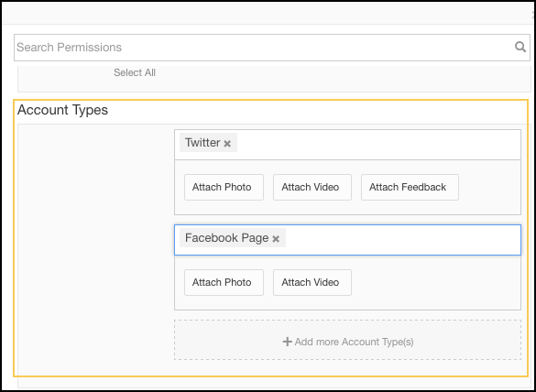536x392 pixels.
Task: Click the magnifier search icon
Action: click(x=520, y=47)
